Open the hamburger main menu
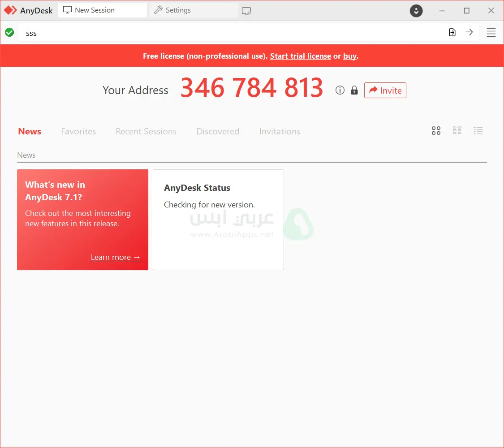 click(491, 32)
